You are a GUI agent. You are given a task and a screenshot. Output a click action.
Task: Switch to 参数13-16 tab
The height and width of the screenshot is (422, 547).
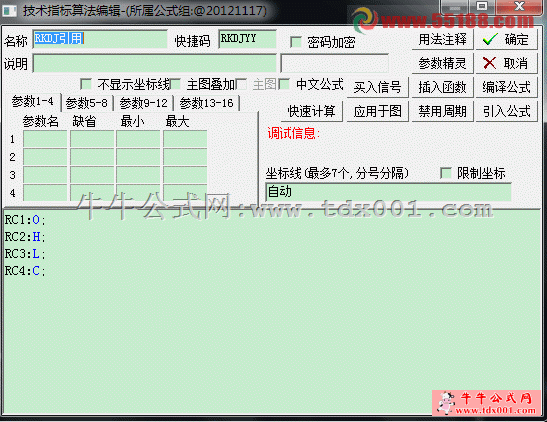[x=206, y=103]
